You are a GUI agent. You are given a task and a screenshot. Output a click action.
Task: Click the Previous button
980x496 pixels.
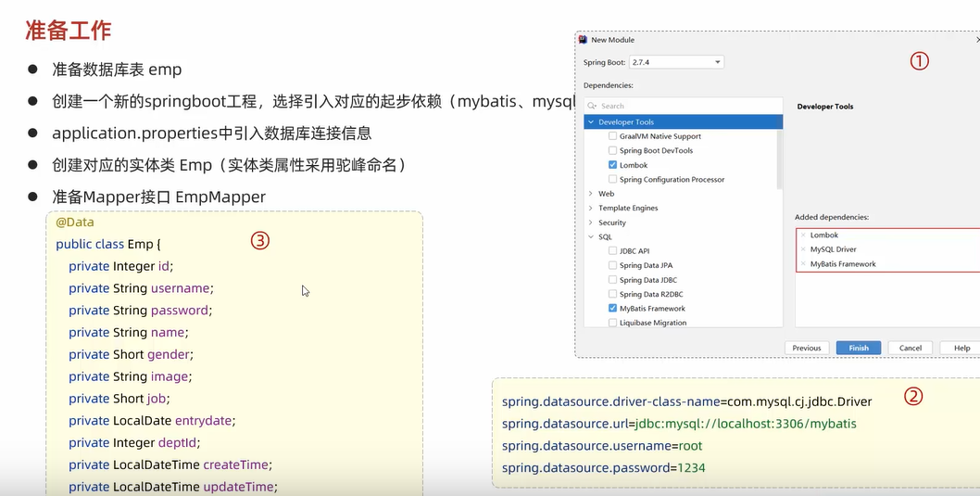tap(806, 348)
